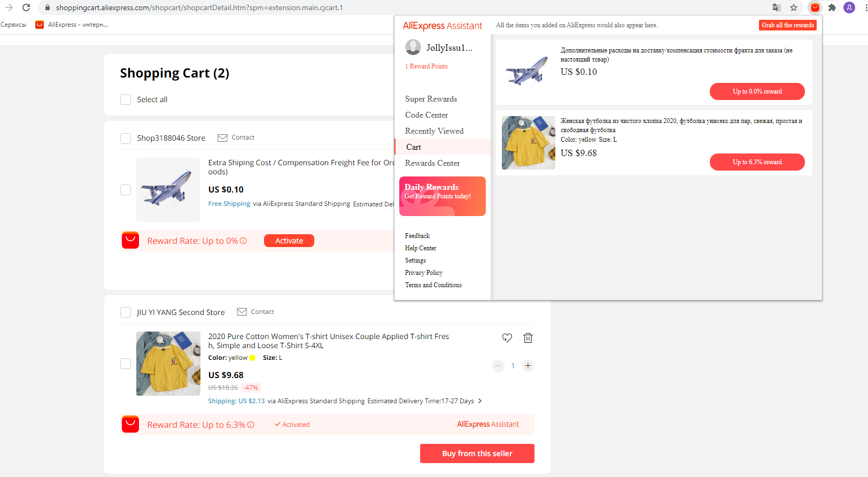Viewport: 868px width, 477px height.
Task: Open the airplane thumbnail in assistant popup
Action: pyautogui.click(x=528, y=72)
